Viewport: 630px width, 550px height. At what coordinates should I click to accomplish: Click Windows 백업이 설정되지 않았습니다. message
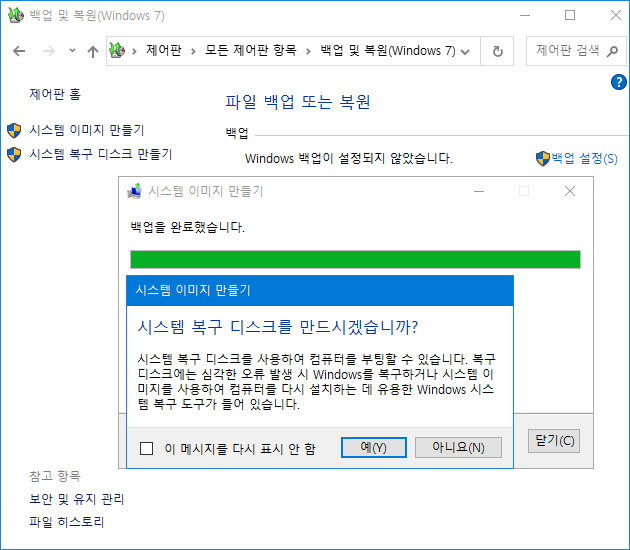(349, 158)
